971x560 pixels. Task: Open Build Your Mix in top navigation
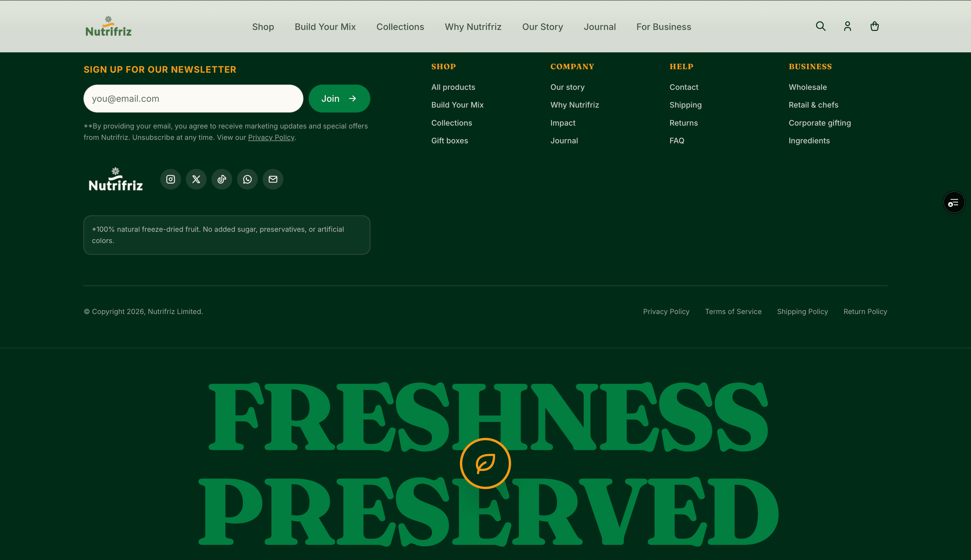(325, 27)
